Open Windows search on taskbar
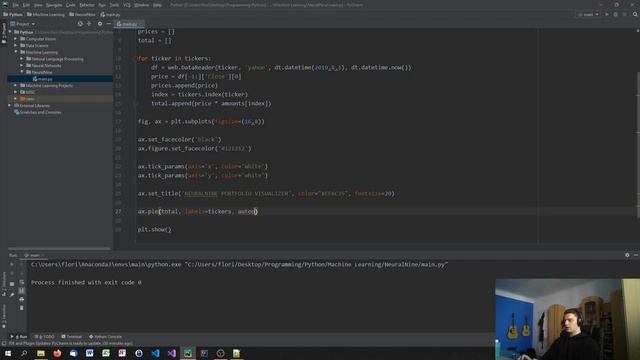640x360 pixels. (x=24, y=353)
